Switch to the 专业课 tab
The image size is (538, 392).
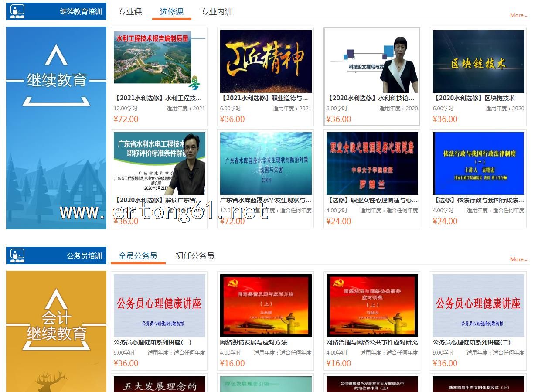click(130, 12)
